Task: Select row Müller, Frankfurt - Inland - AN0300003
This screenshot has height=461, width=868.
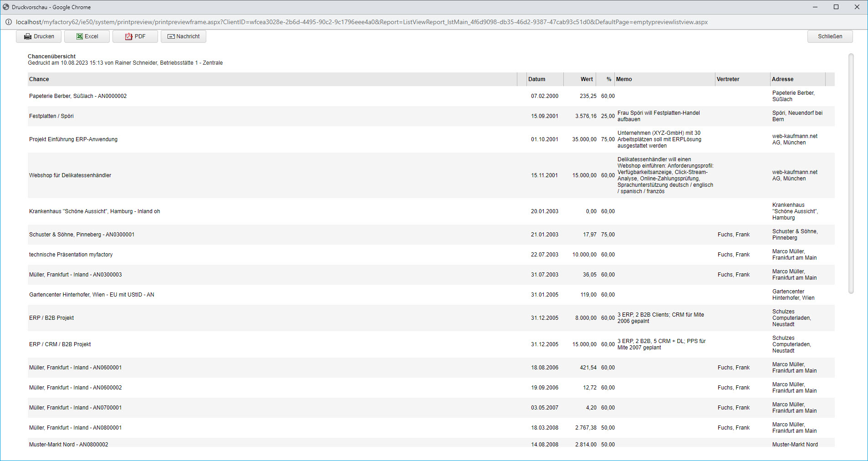Action: tap(431, 275)
